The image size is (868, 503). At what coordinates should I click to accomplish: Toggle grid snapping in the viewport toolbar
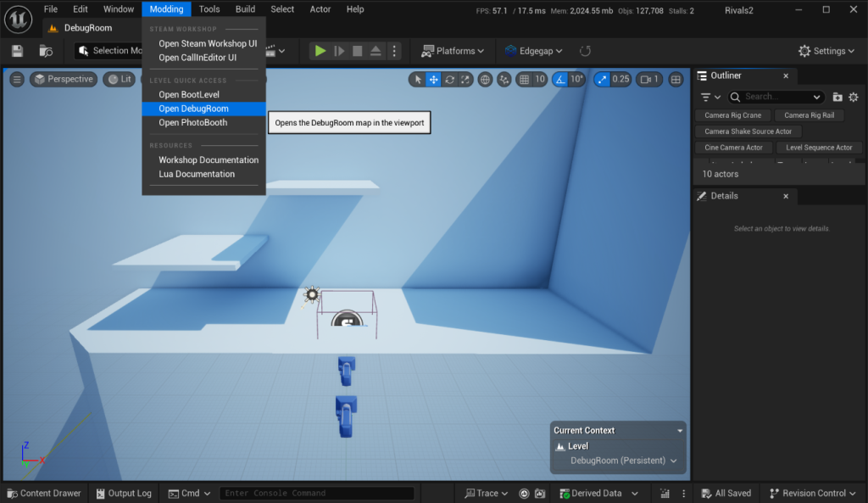[524, 80]
